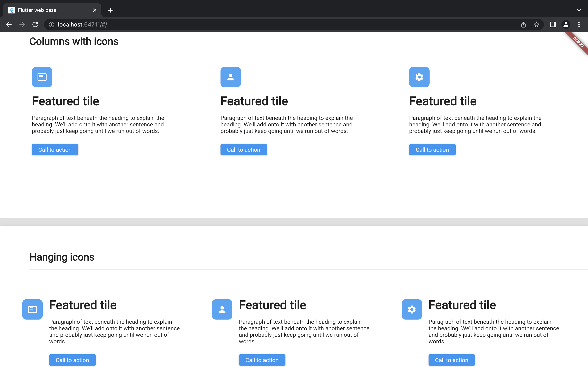Viewport: 588px width, 367px height.
Task: Toggle the browser side panel
Action: pyautogui.click(x=552, y=24)
